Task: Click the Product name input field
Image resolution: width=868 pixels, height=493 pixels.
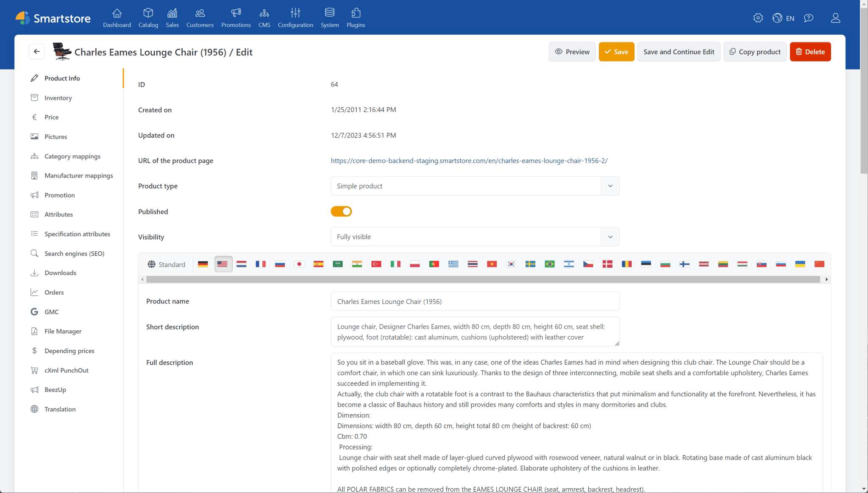Action: point(475,302)
